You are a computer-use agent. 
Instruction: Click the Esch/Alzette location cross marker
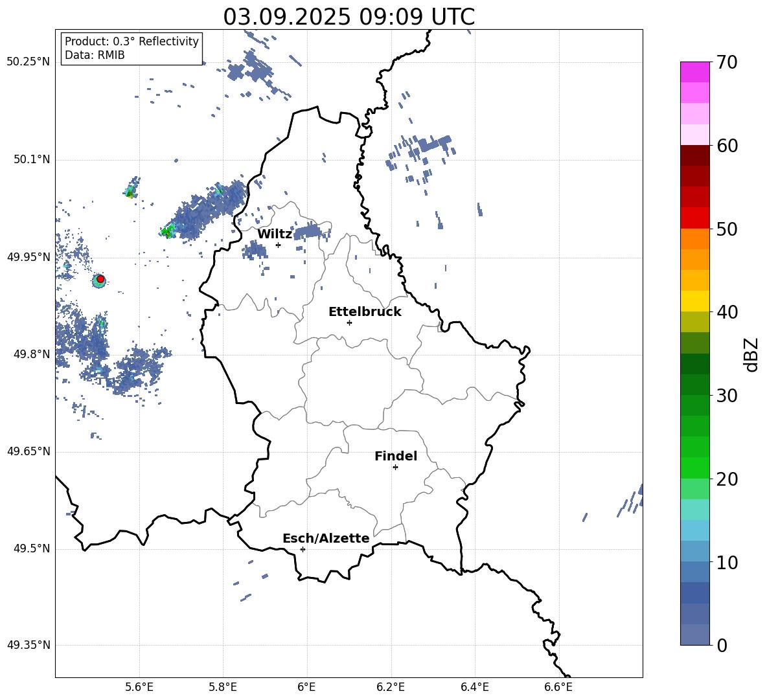point(303,549)
